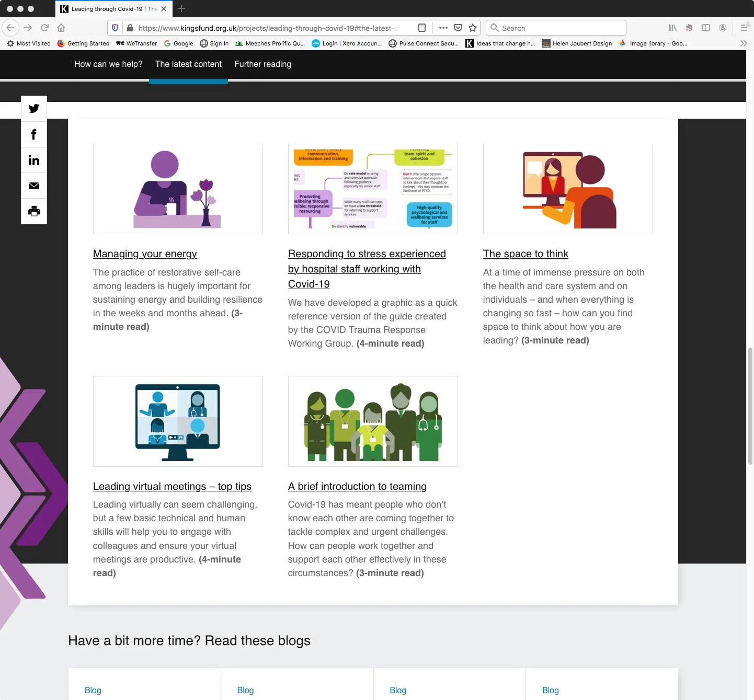Open Meeches Prolific bookmark
754x700 pixels.
(270, 43)
